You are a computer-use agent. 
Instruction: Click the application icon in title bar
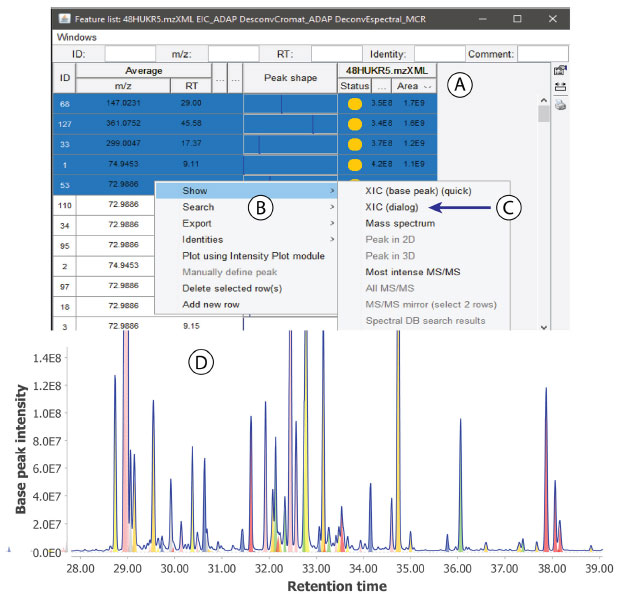62,17
